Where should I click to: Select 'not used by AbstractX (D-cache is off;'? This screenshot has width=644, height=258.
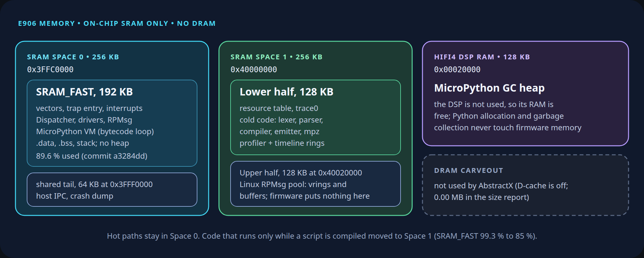pos(501,186)
